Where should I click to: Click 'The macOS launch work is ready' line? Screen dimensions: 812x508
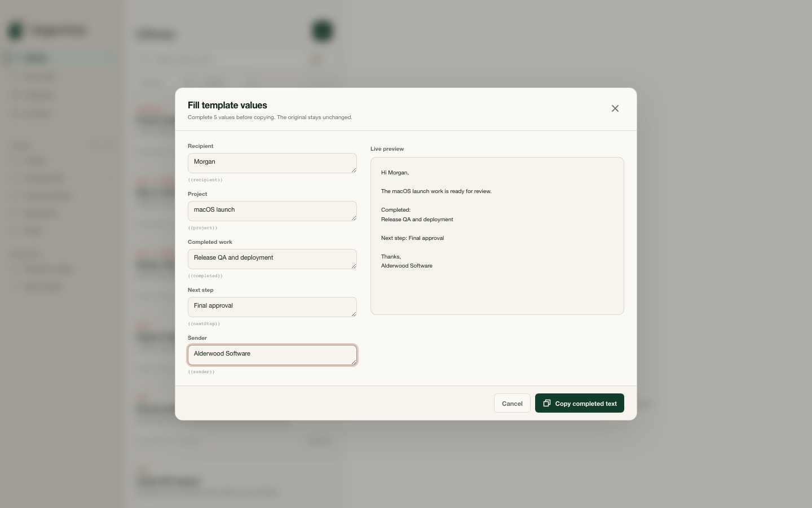[x=436, y=191]
